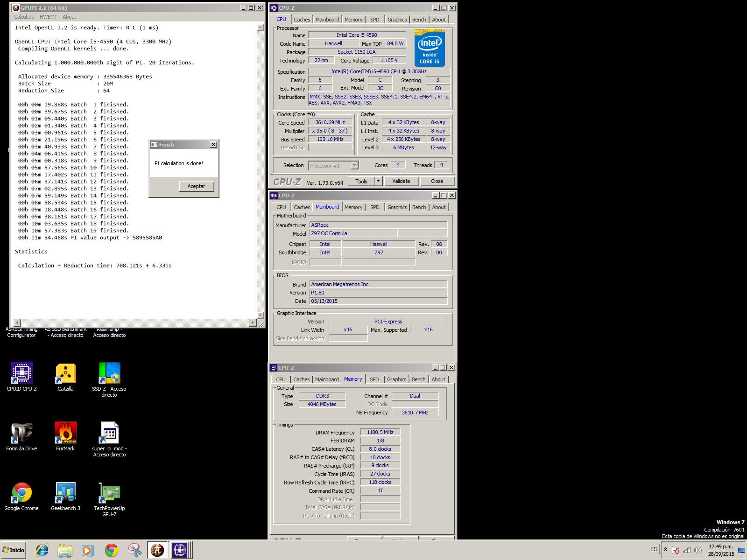Open the Processor #1 selection dropdown
The width and height of the screenshot is (747, 560).
[333, 166]
